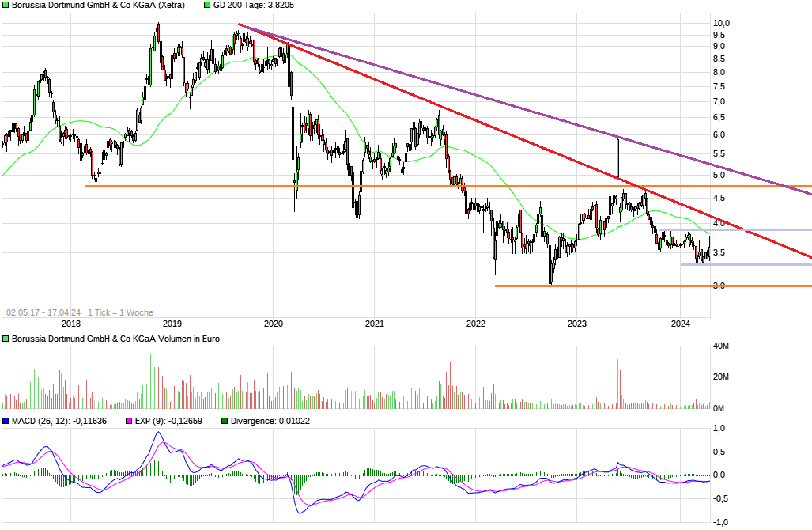Click the dark green Divergence legend square
This screenshot has width=812, height=530.
pos(225,421)
